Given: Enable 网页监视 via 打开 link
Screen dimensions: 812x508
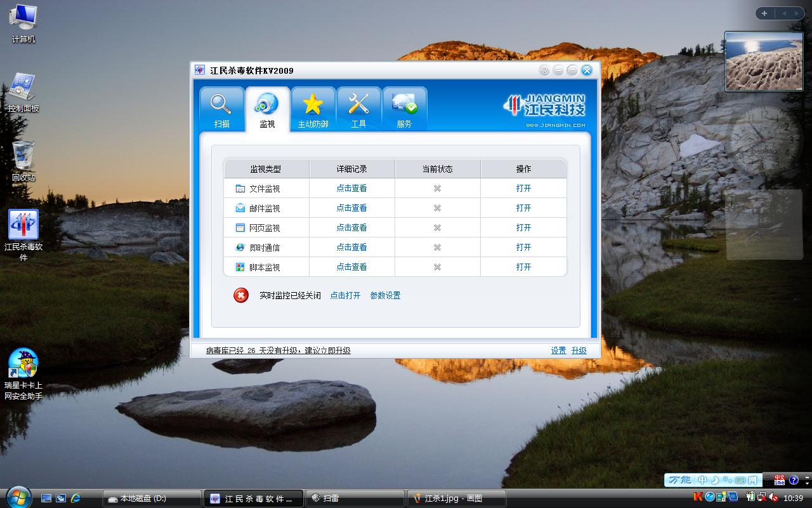Looking at the screenshot, I should [523, 227].
